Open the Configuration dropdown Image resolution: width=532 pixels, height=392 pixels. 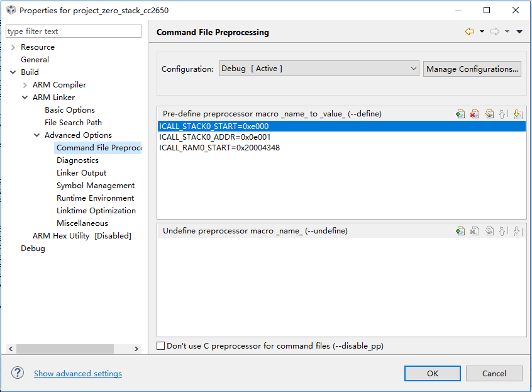click(319, 69)
